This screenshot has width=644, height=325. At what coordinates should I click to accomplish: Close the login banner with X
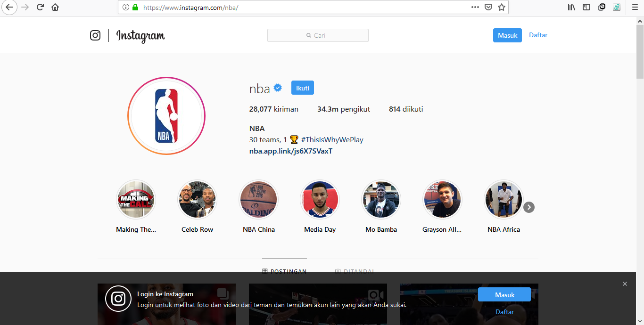(625, 284)
